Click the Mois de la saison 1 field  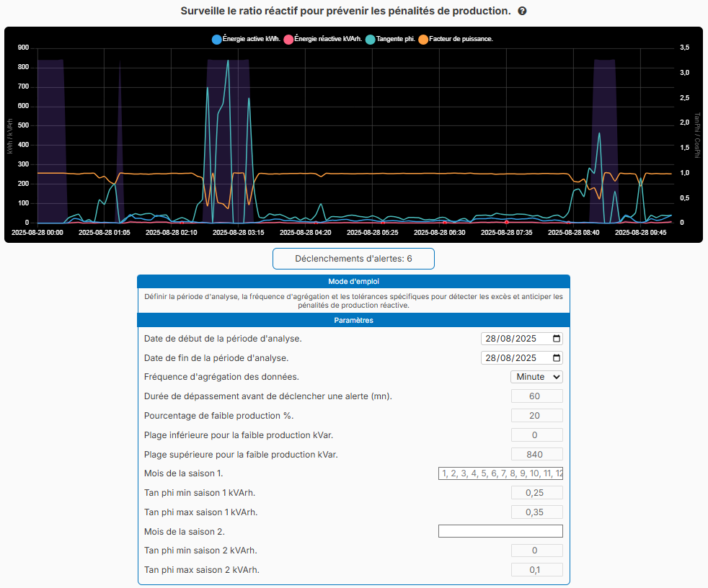[500, 473]
